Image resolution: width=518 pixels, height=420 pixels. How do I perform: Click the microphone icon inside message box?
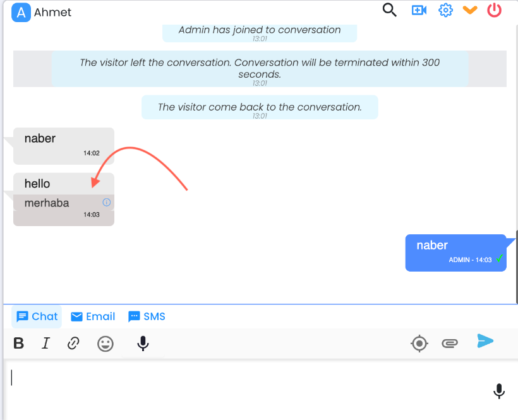point(499,391)
